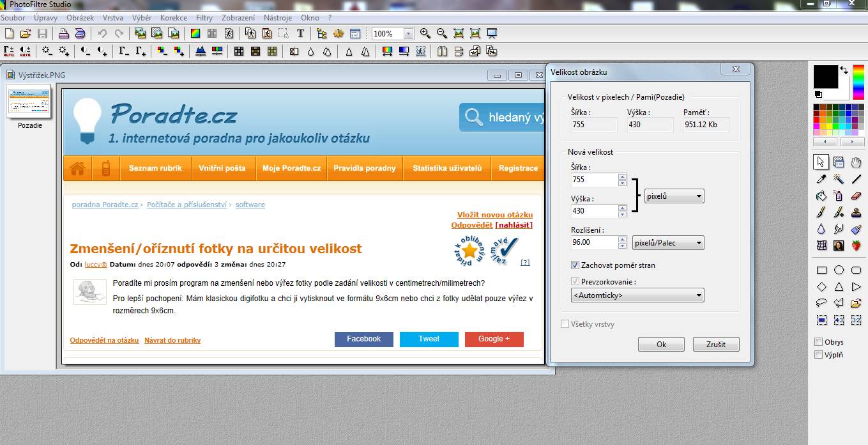Select the Blur water drop tool
This screenshot has height=445, width=868.
[x=821, y=229]
